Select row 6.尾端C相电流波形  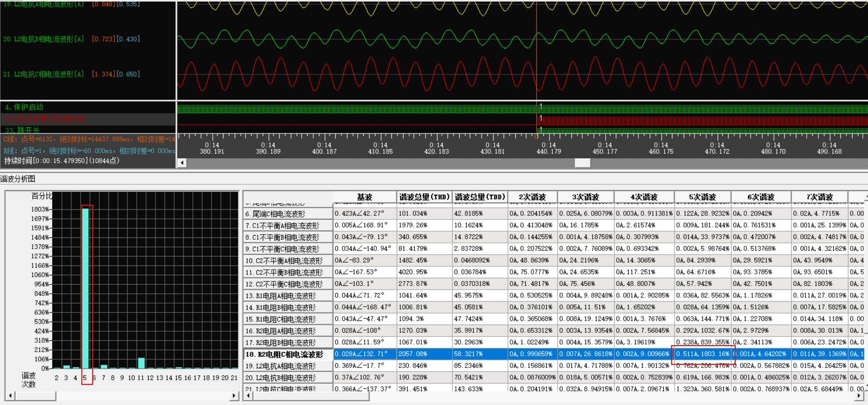tap(288, 214)
